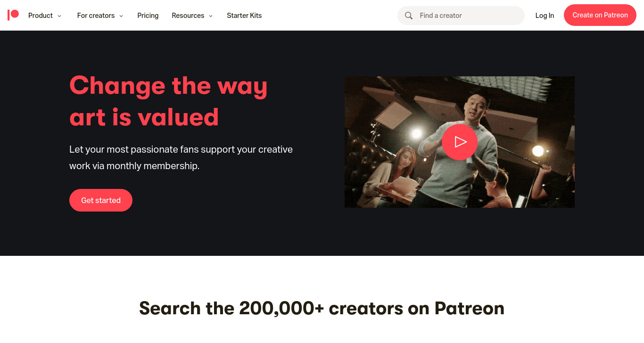The height and width of the screenshot is (343, 644).
Task: Expand the For creators chevron
Action: tap(121, 16)
